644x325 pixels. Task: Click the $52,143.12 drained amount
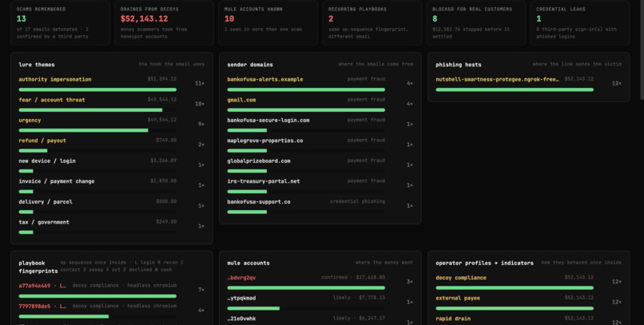tap(144, 19)
